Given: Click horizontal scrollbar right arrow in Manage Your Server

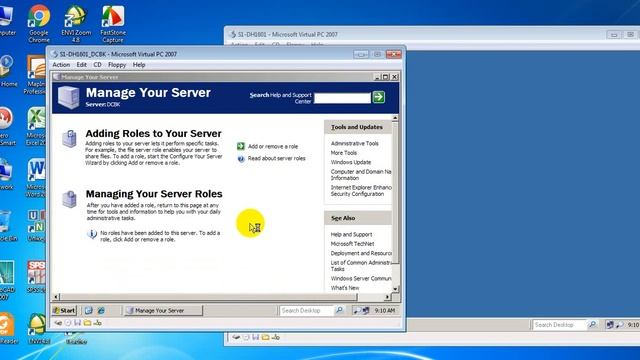Looking at the screenshot, I should [x=387, y=297].
